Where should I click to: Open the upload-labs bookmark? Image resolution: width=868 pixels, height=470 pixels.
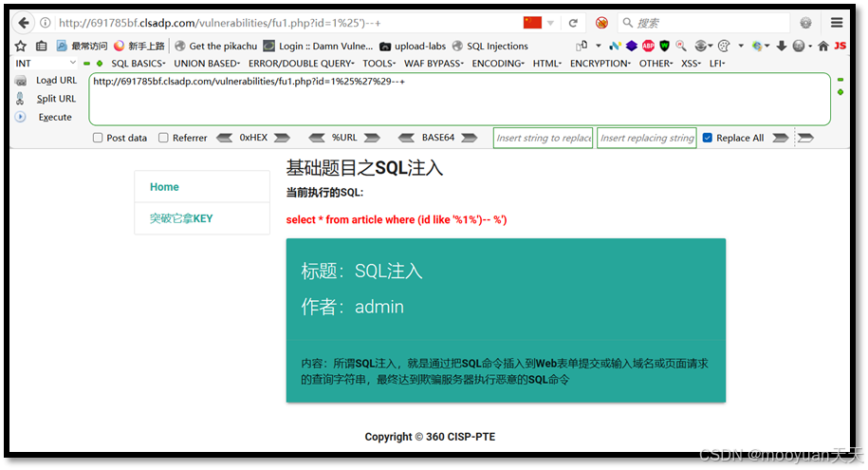pyautogui.click(x=413, y=46)
